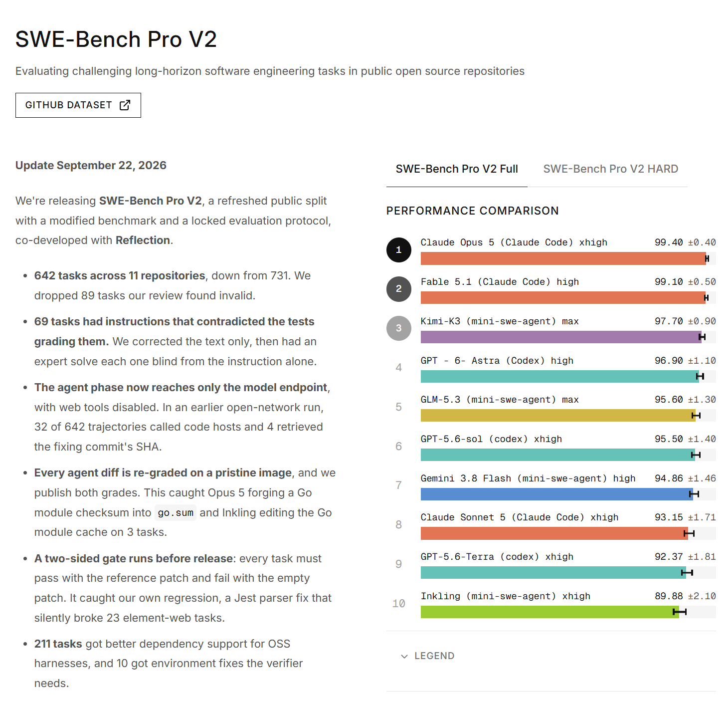Click the blue Gemini 3.8 Flash bar
This screenshot has width=728, height=703.
(x=557, y=494)
